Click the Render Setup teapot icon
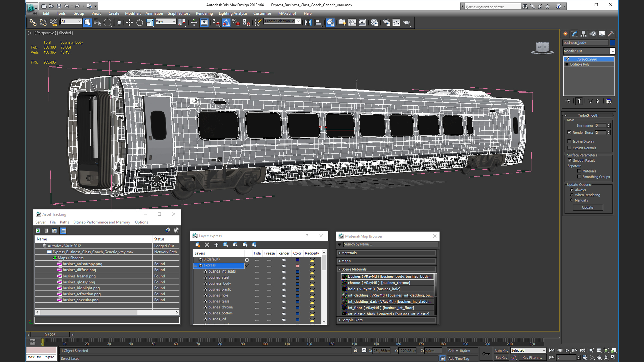The image size is (644, 362). (x=386, y=22)
